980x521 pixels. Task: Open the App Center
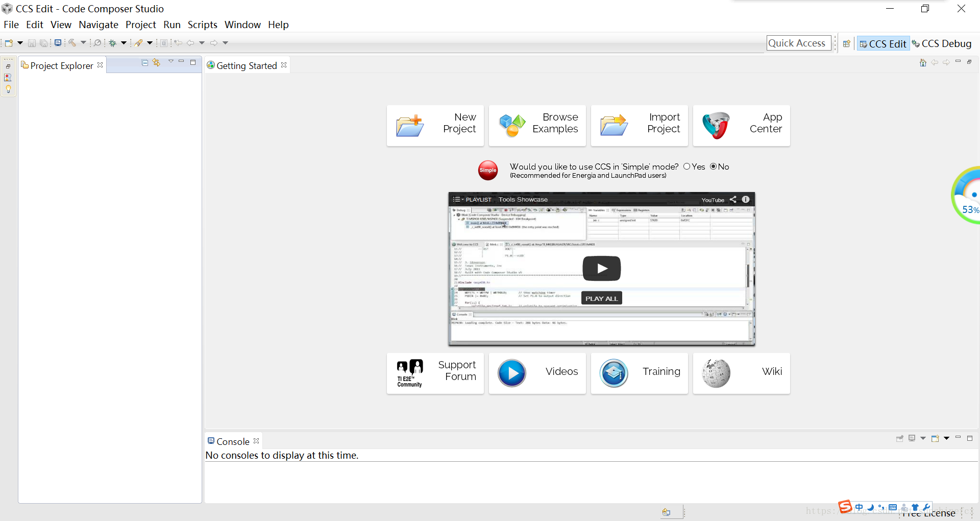pyautogui.click(x=742, y=126)
